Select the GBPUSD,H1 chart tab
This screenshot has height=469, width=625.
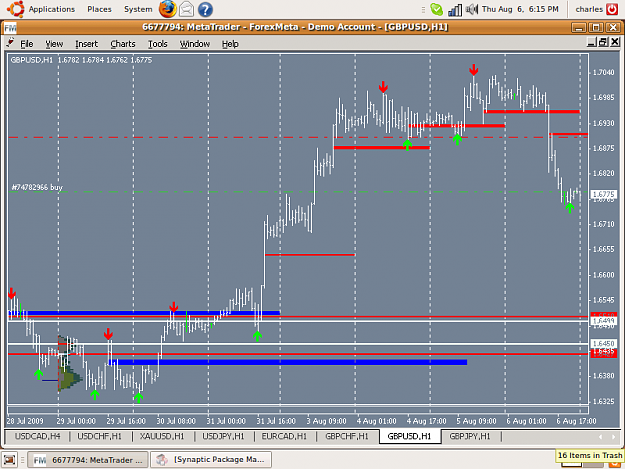409,436
